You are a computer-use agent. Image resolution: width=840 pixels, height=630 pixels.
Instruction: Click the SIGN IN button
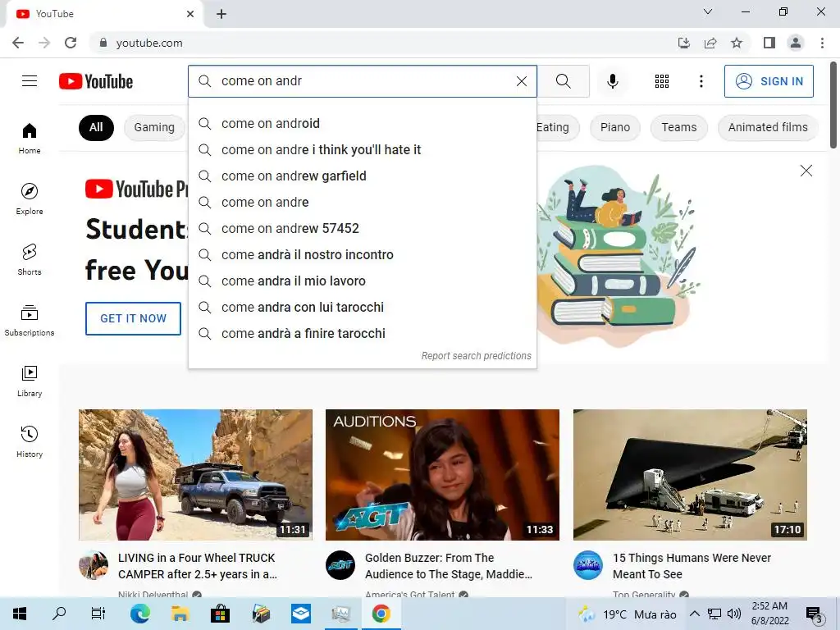click(x=769, y=81)
